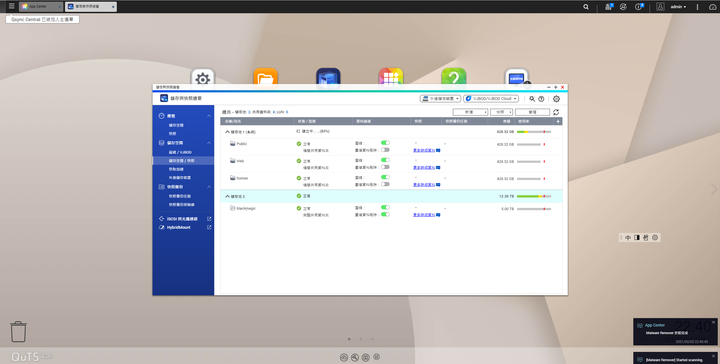Click the snapshot icon next to Public row link
The height and width of the screenshot is (364, 720).
click(x=438, y=150)
